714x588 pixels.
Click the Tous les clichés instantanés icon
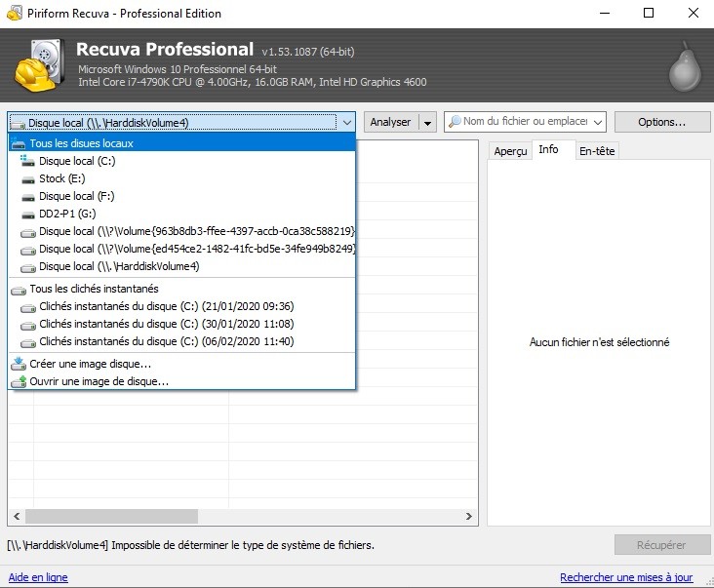click(19, 289)
